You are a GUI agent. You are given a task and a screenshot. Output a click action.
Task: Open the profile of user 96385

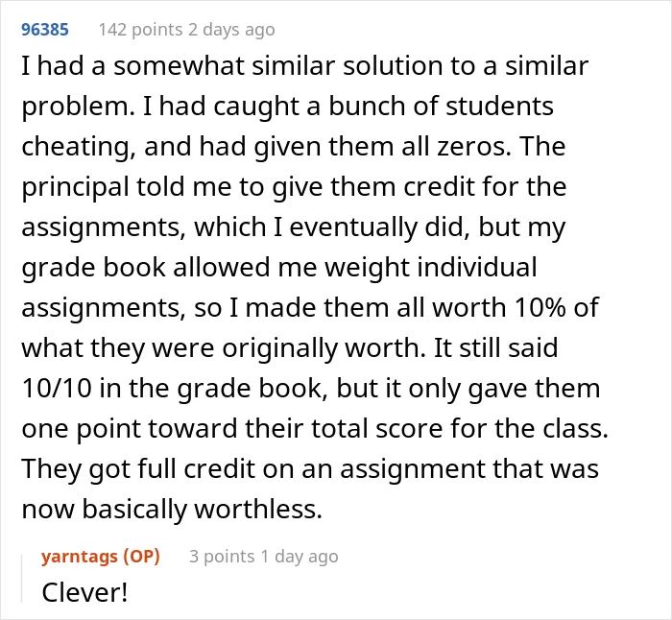click(x=45, y=30)
